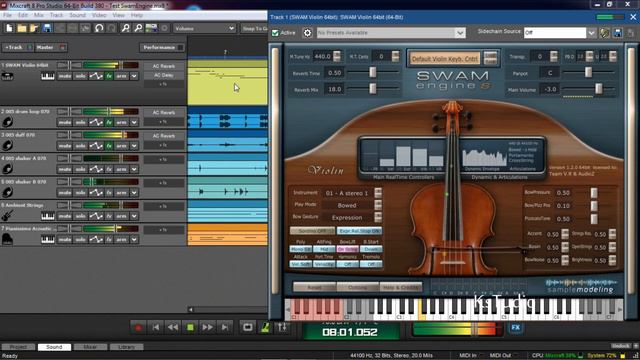Click the Options button in the SWAM plugin
This screenshot has height=360, width=640.
[357, 287]
